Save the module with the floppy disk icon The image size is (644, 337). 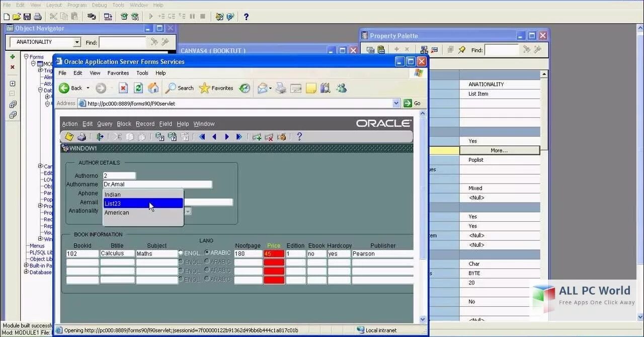(27, 17)
